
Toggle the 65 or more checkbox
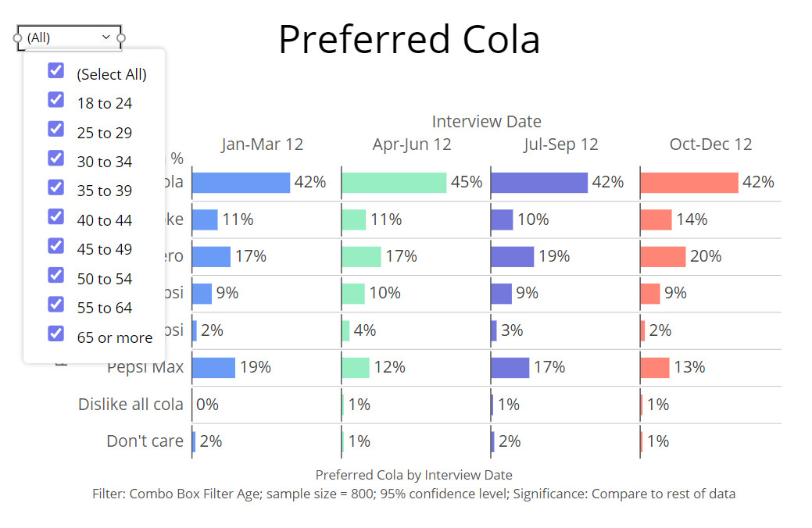coord(56,334)
